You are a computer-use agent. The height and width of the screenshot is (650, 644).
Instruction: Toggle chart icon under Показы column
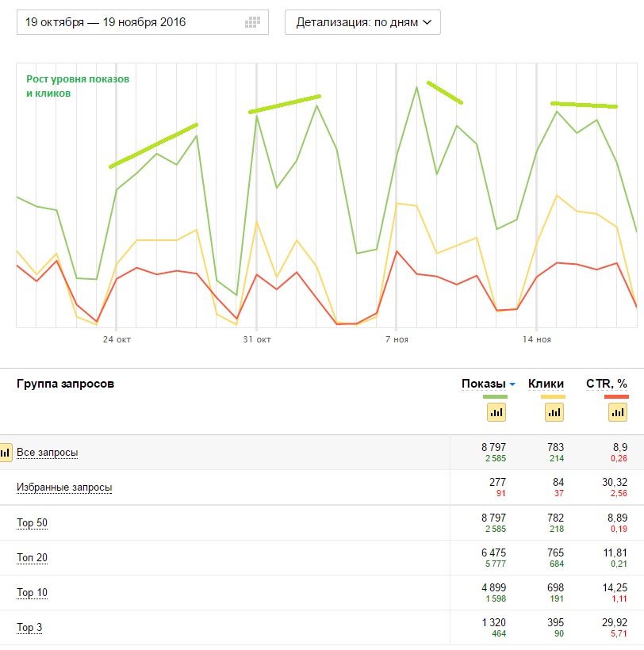click(x=496, y=412)
